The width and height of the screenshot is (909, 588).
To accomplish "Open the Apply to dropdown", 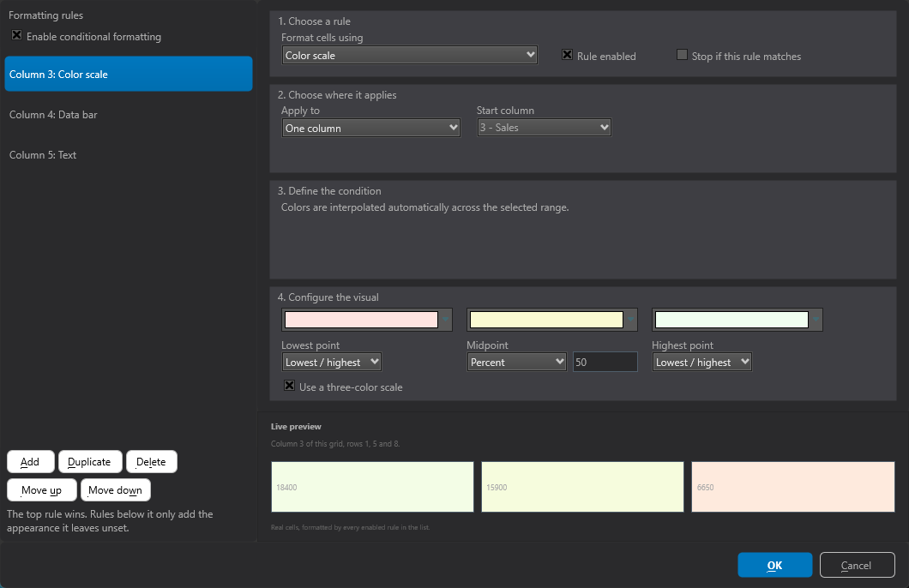I will point(371,128).
